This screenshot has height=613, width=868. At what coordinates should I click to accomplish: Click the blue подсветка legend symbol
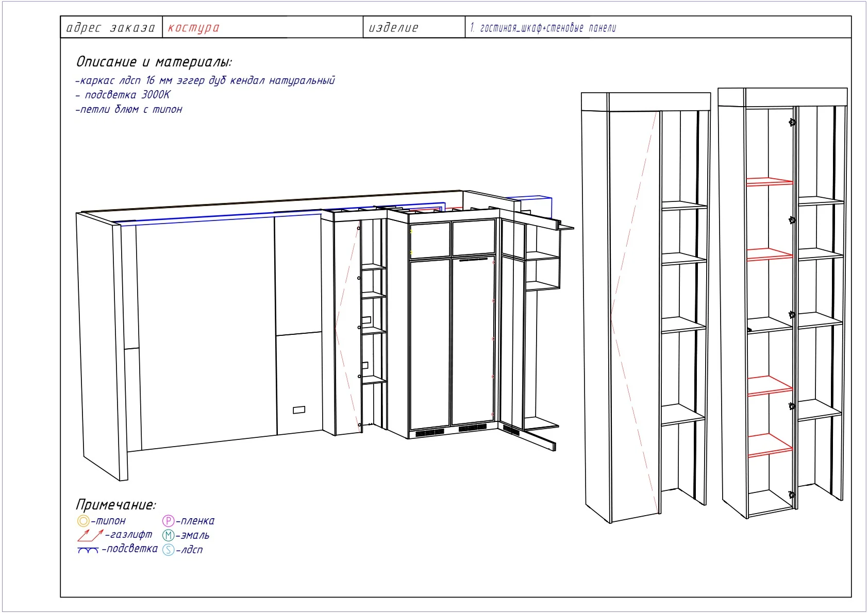88,550
